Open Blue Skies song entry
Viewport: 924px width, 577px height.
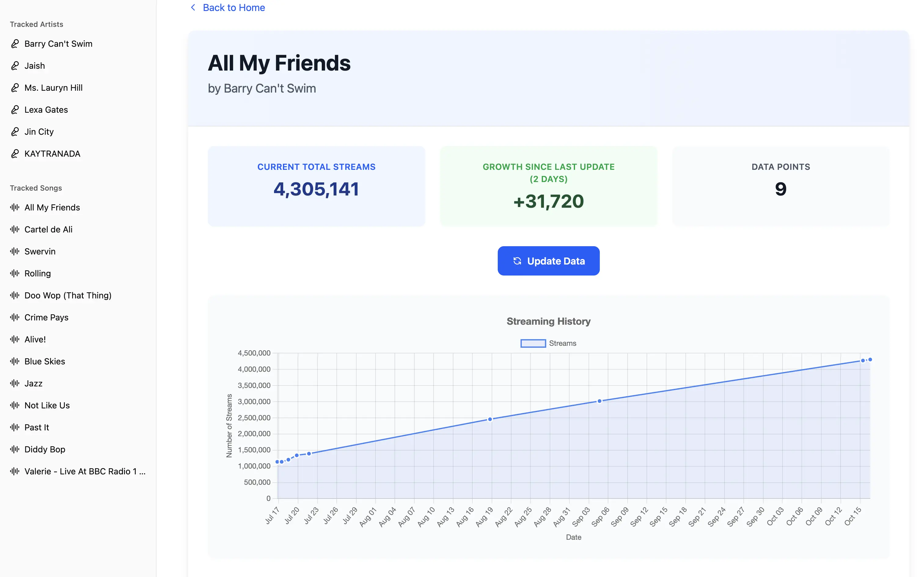[45, 361]
